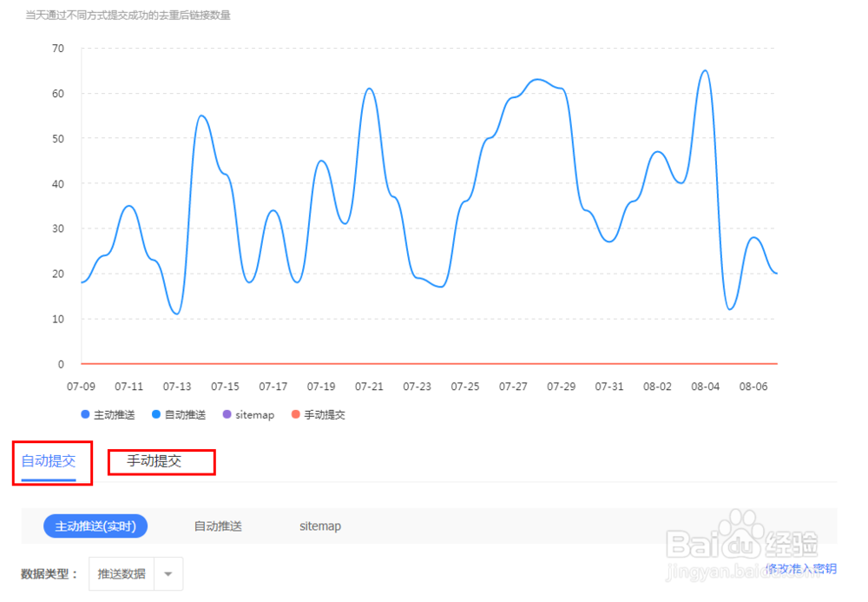Click the Baidu 经验 watermark logo
Viewport: 868px width, 602px height.
click(742, 543)
